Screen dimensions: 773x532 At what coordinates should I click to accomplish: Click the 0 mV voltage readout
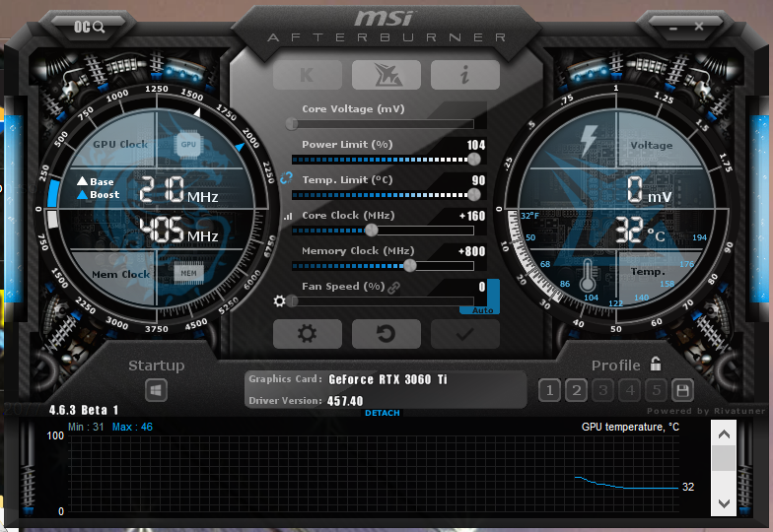[649, 190]
